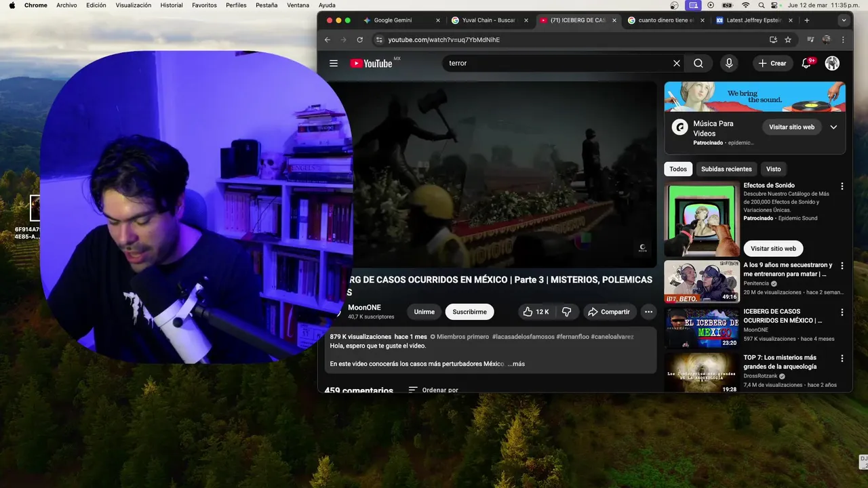Start voice search with microphone
The height and width of the screenshot is (488, 868).
[x=729, y=63]
